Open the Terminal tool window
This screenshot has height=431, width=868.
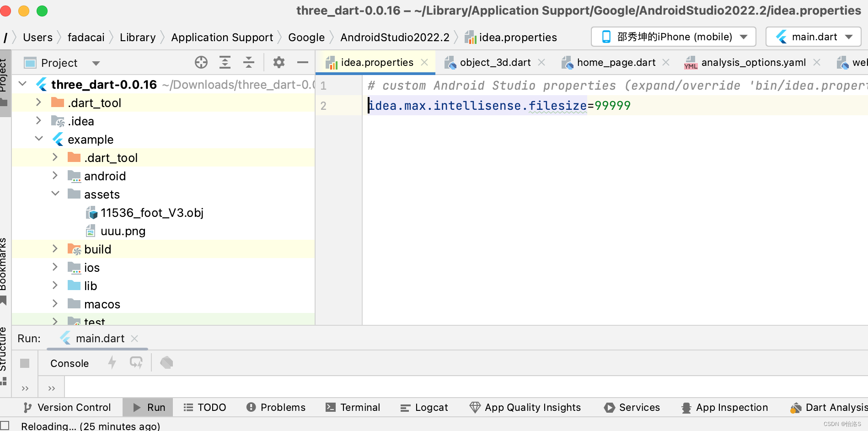(x=353, y=407)
